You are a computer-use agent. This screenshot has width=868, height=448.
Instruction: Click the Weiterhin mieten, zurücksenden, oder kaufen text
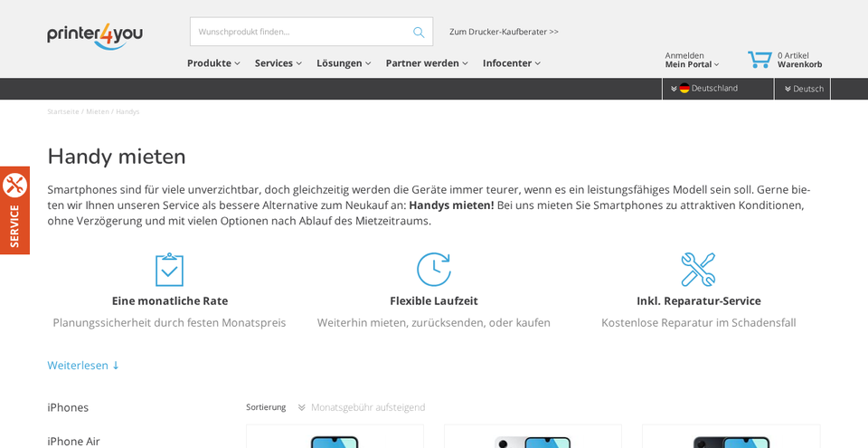point(434,323)
